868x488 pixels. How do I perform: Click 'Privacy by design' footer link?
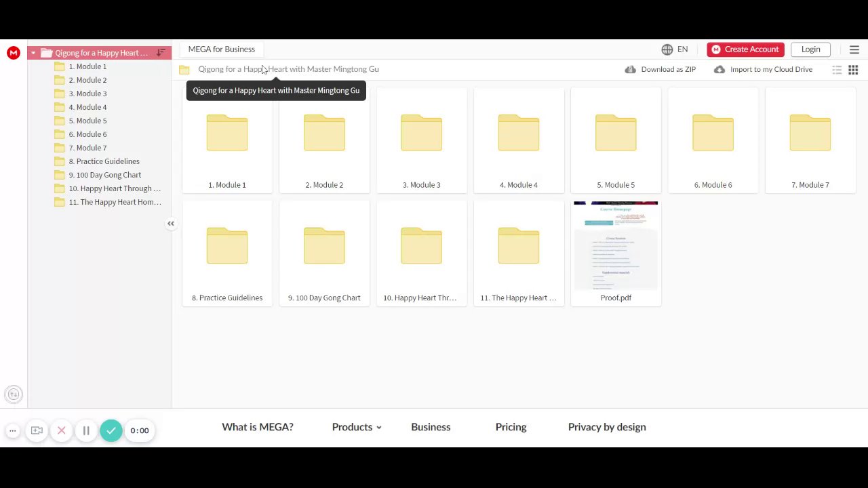[x=607, y=427]
